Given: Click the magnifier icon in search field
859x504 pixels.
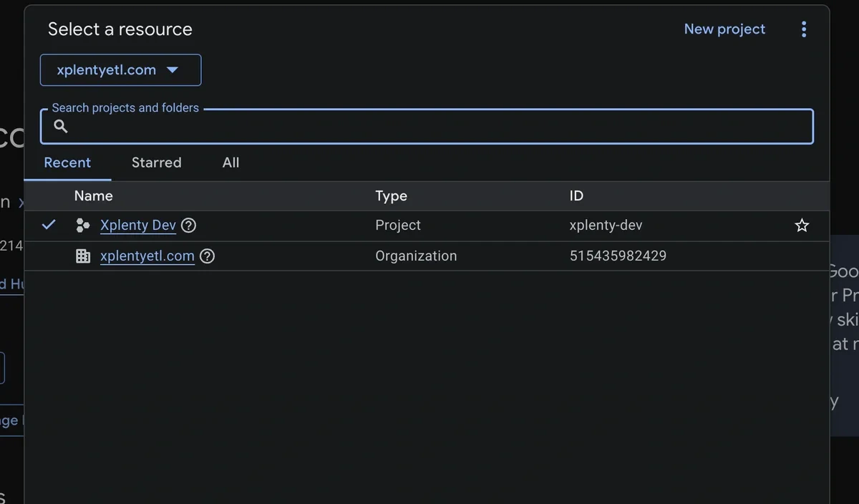Looking at the screenshot, I should point(61,127).
